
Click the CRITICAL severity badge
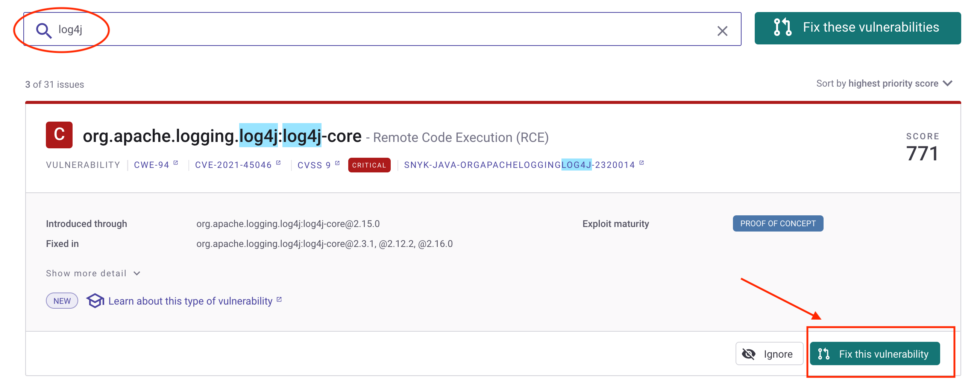pyautogui.click(x=369, y=165)
